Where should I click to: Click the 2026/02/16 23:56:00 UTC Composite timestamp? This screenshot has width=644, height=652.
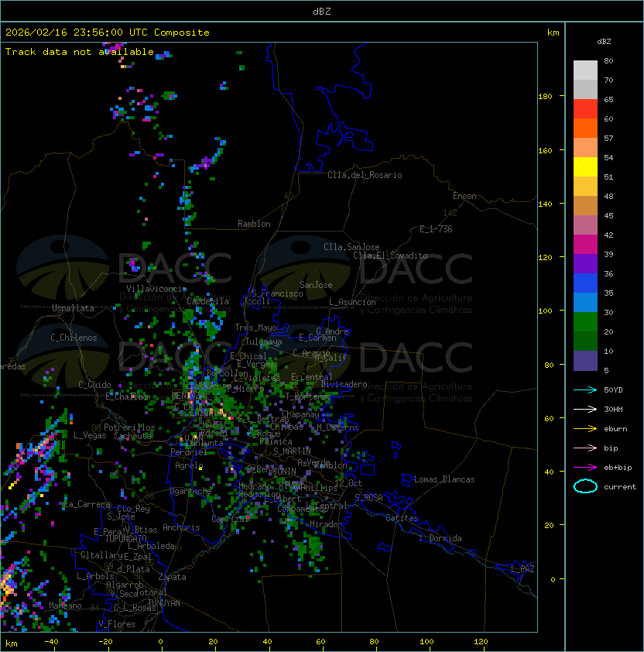coord(108,33)
